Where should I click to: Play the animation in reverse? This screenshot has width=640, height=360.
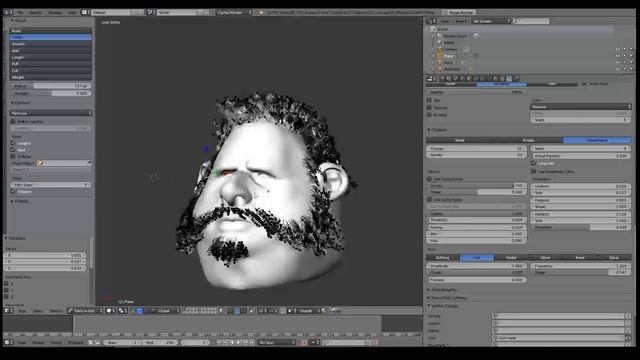(232, 342)
